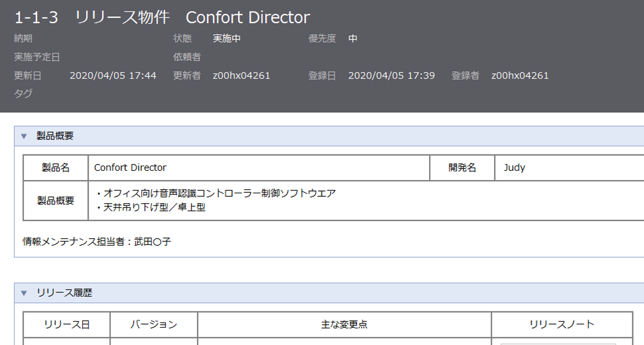Screen dimensions: 644x345
Task: Click the 登録者 name z00hx04261
Action: pos(520,75)
